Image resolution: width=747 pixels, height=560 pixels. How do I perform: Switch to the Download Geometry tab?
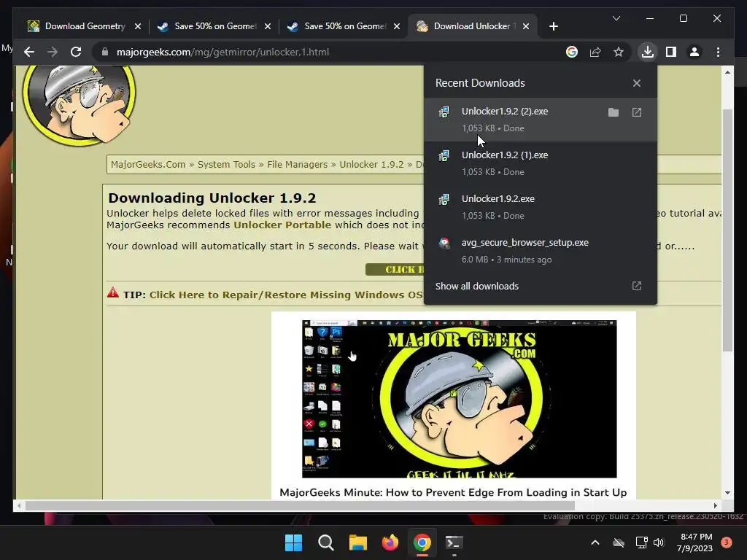[x=85, y=26]
